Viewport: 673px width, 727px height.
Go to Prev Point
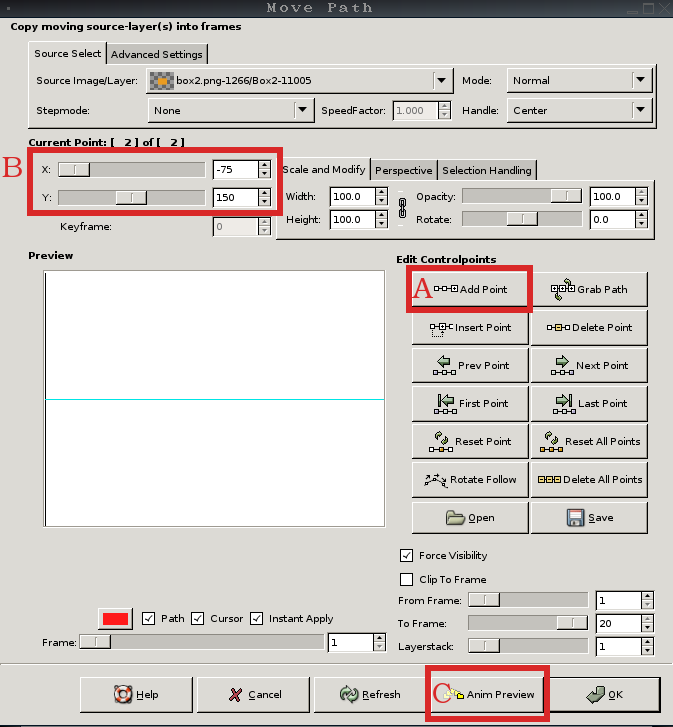(470, 365)
